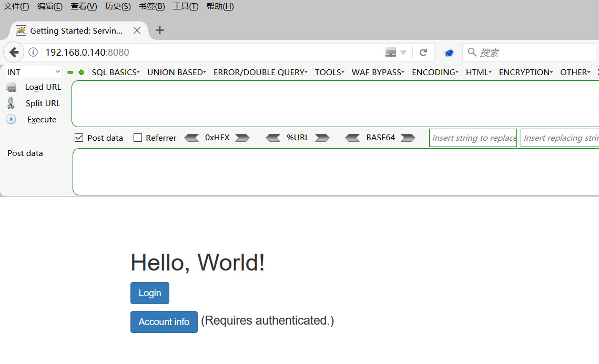
Task: Open the 书签(B) menu
Action: point(151,6)
